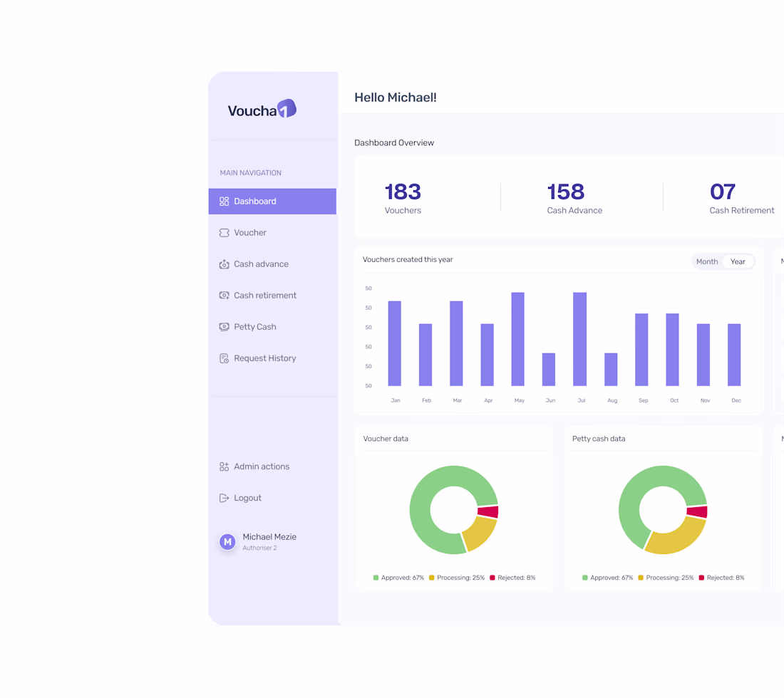Click red Rejected slice in Voucher data donut

coord(488,512)
